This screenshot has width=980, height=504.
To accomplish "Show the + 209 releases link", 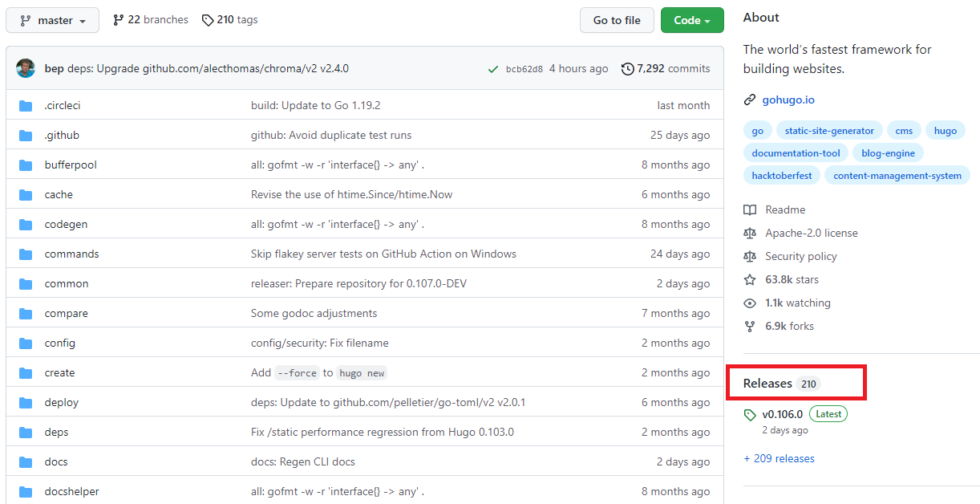I will pyautogui.click(x=779, y=458).
